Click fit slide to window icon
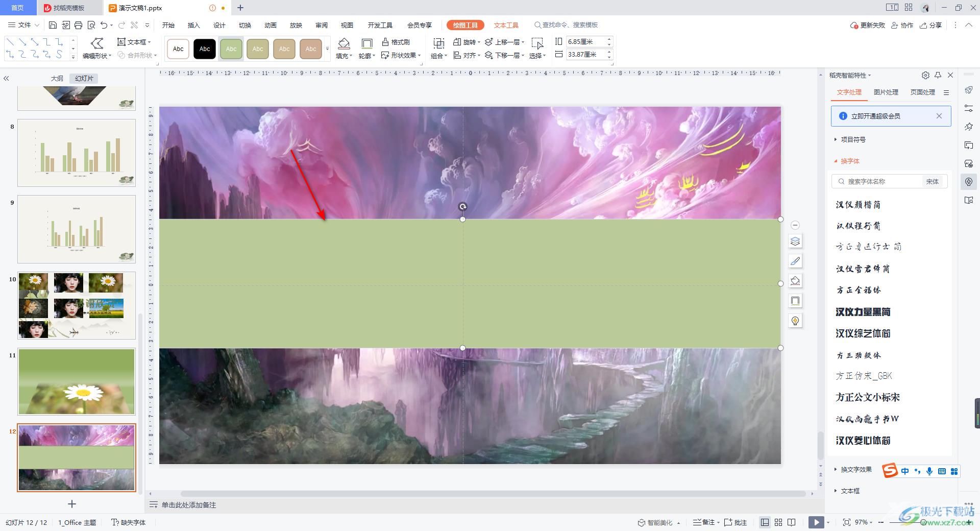The height and width of the screenshot is (531, 980). click(847, 522)
